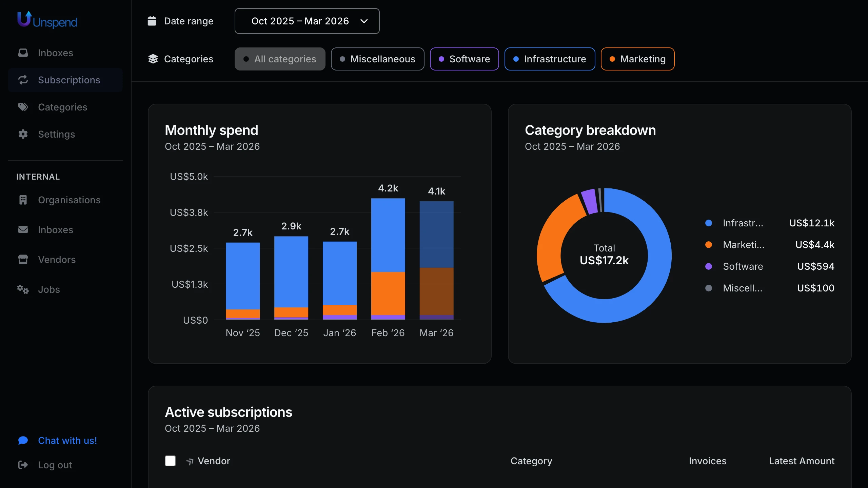This screenshot has width=868, height=488.
Task: Choose the Miscellaneous category filter
Action: 377,59
